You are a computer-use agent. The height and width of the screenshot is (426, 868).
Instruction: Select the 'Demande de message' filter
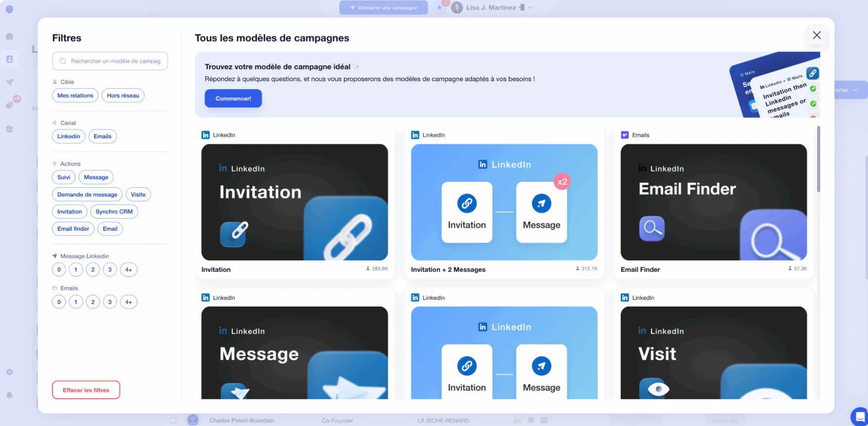[87, 195]
